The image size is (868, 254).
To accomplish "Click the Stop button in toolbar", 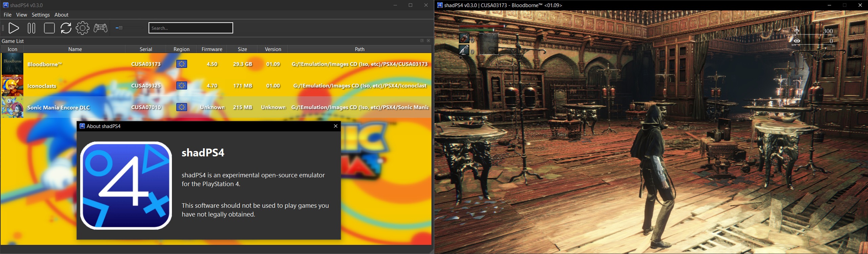I will tap(49, 28).
